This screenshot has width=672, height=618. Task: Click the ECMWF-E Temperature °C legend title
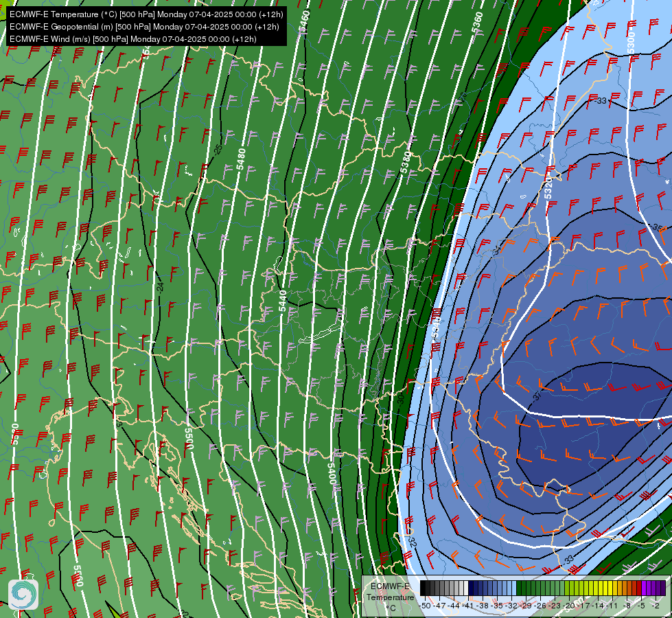[x=390, y=597]
